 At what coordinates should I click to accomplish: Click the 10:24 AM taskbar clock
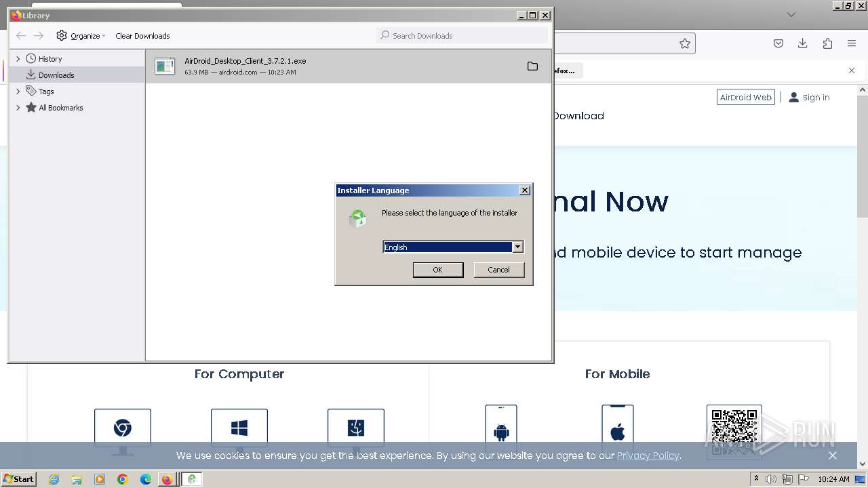coord(833,479)
